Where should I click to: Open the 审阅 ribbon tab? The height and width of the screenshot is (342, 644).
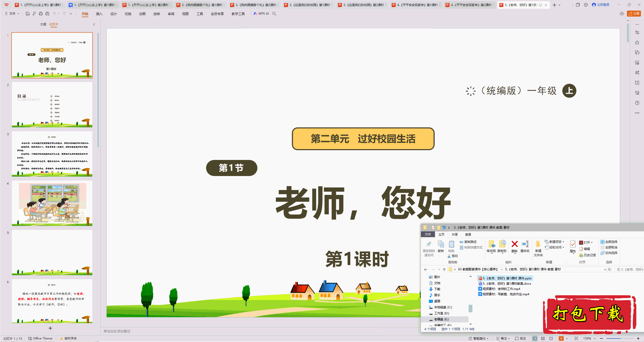(171, 14)
